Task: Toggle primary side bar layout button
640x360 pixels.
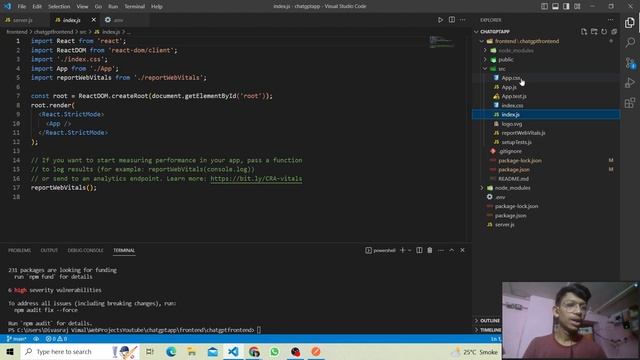Action: click(544, 6)
